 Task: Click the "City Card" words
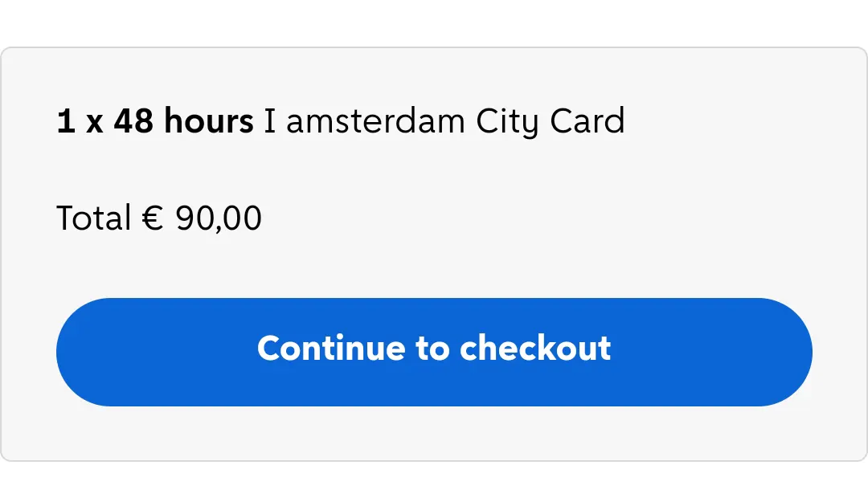[x=550, y=122]
